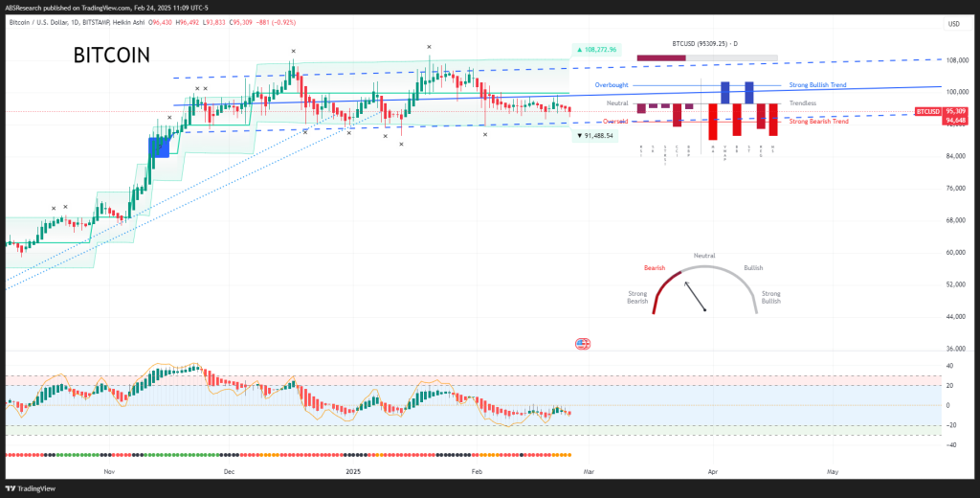Image resolution: width=980 pixels, height=498 pixels.
Task: Click the red 95,309 current price label
Action: point(956,111)
